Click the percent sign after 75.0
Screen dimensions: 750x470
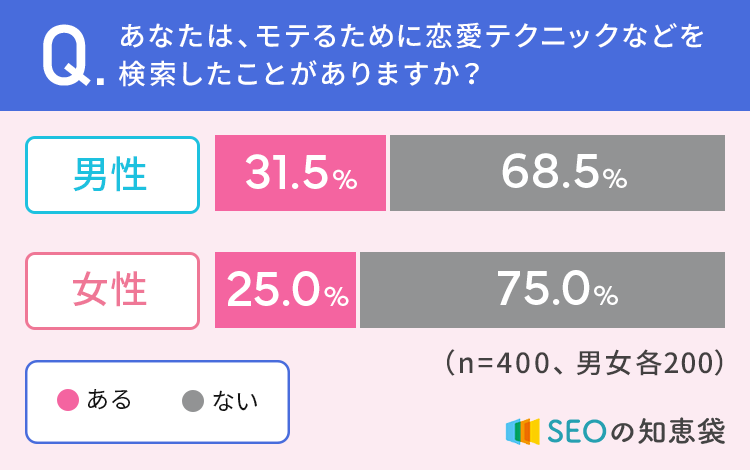pyautogui.click(x=606, y=296)
